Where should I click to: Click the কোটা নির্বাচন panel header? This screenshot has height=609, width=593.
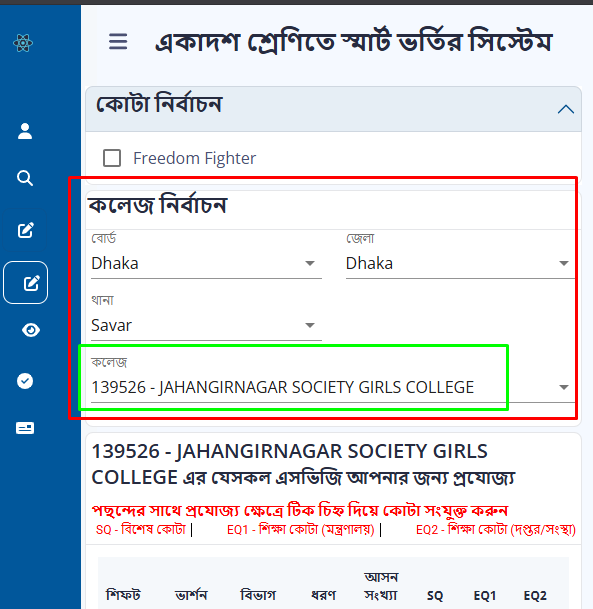pos(333,109)
